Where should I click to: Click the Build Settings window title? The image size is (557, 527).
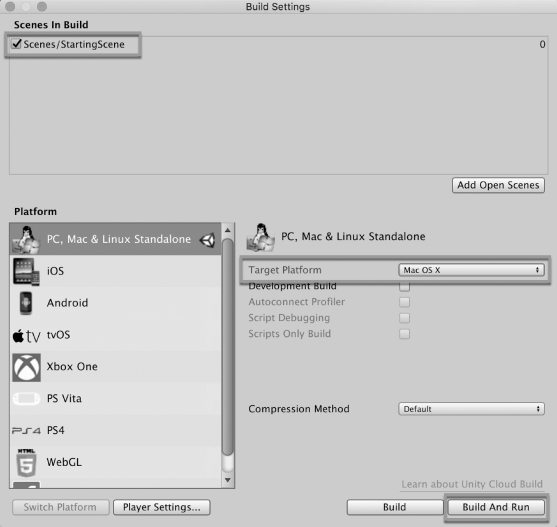278,7
